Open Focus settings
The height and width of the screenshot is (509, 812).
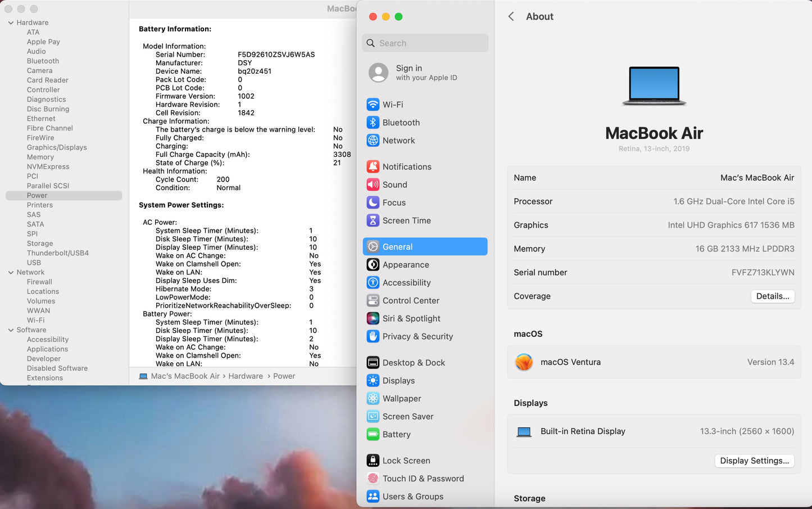pyautogui.click(x=392, y=202)
